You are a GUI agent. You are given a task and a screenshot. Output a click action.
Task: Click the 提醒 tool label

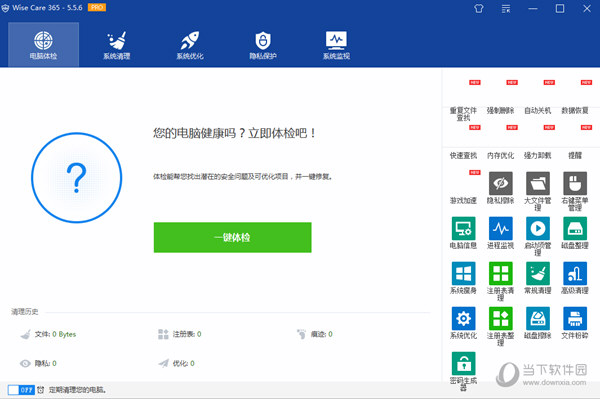coord(575,155)
